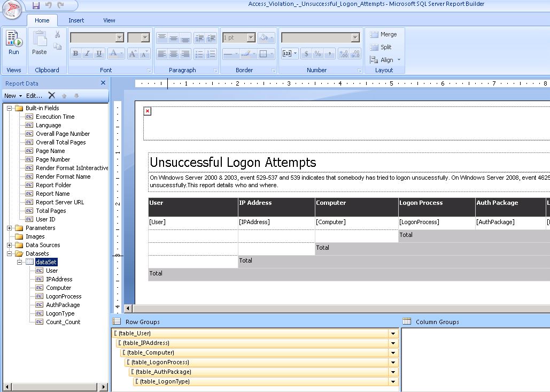Click the Edit... button in Report Data

tap(34, 96)
